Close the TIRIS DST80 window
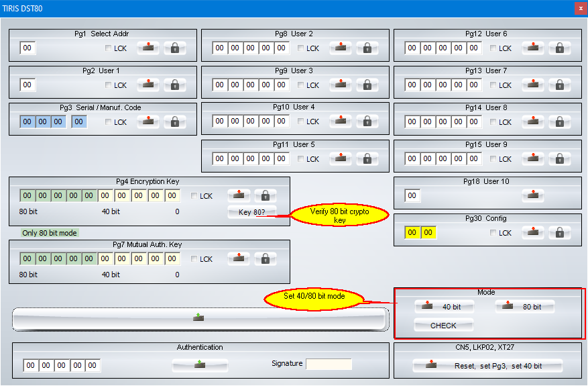This screenshot has width=588, height=386. point(581,8)
